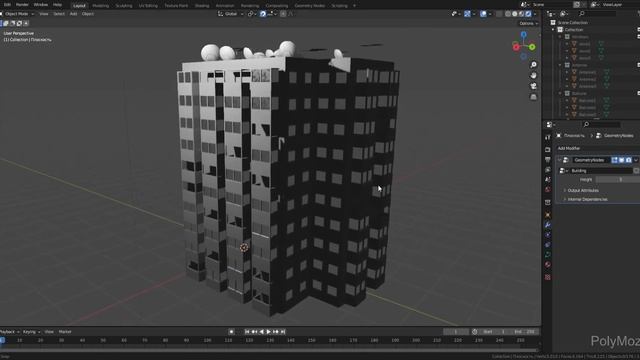Open the timeline Playback dropdown
The height and width of the screenshot is (360, 640).
9,332
